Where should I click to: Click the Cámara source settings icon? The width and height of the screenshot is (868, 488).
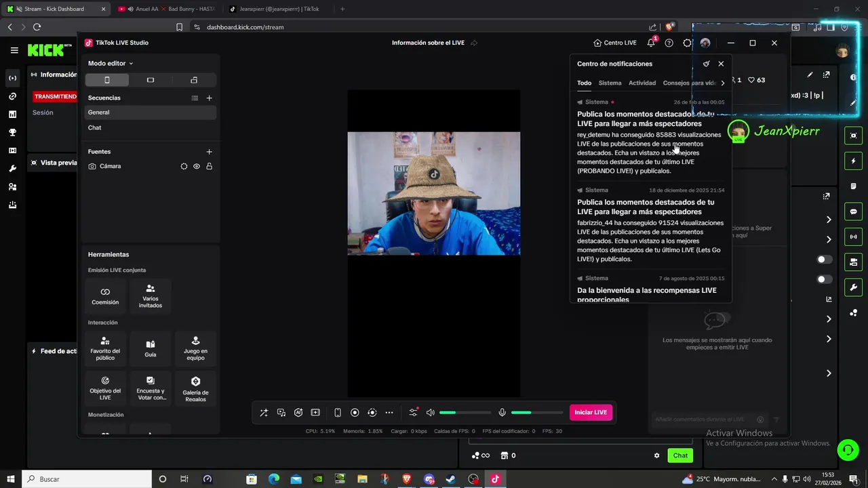[x=184, y=166]
